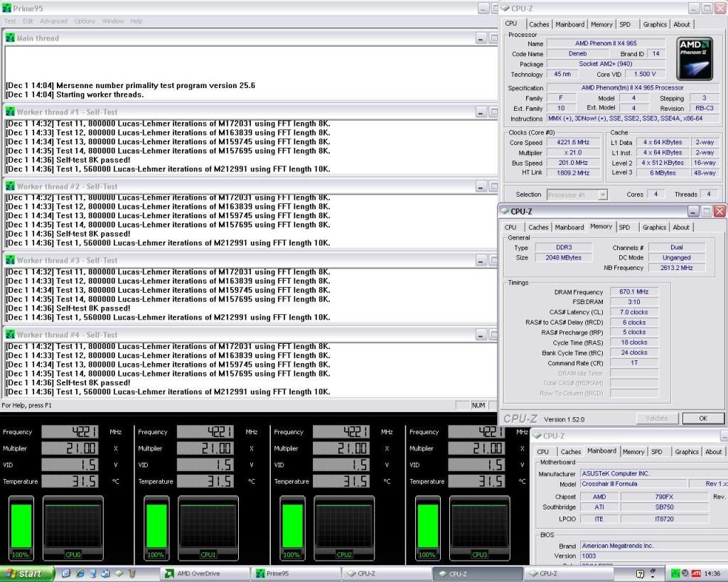Open the Advanced menu in Prime95
The image size is (728, 582).
[54, 21]
